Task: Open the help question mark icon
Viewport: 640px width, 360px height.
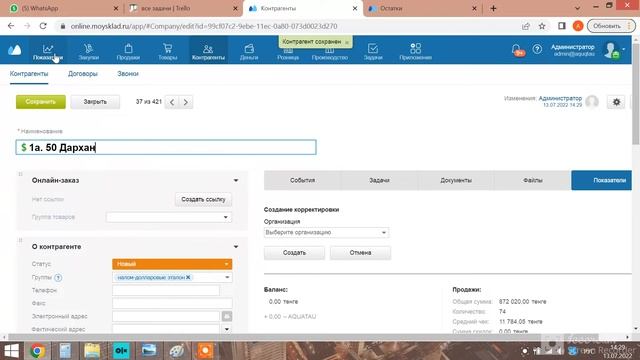Action: coord(537,49)
